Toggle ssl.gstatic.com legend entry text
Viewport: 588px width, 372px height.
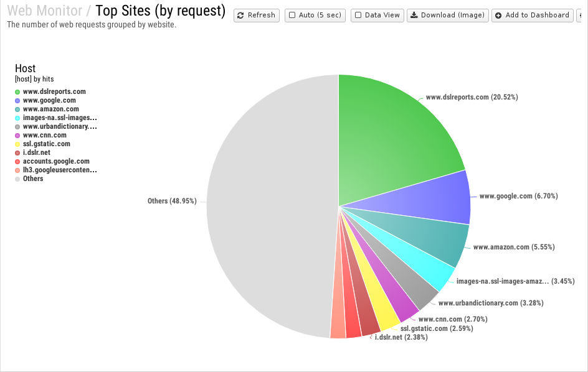[47, 144]
